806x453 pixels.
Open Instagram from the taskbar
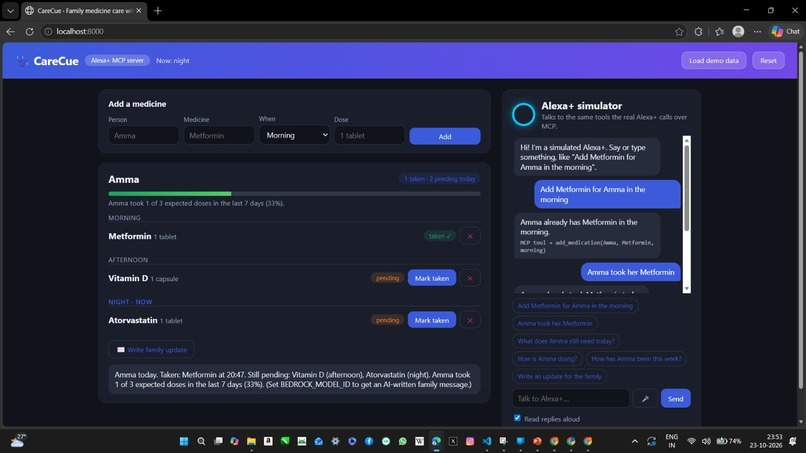[x=470, y=441]
